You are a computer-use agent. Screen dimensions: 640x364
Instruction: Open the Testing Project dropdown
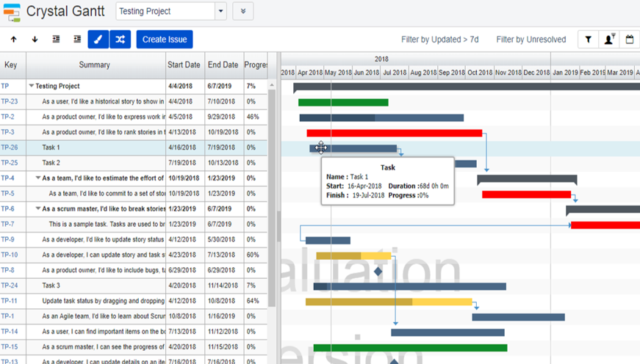[x=220, y=11]
